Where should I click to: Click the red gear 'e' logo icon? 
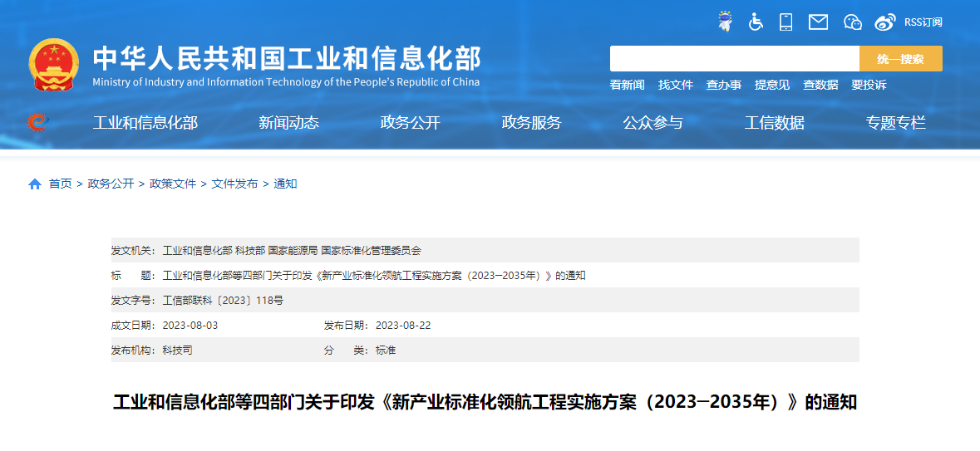point(37,122)
